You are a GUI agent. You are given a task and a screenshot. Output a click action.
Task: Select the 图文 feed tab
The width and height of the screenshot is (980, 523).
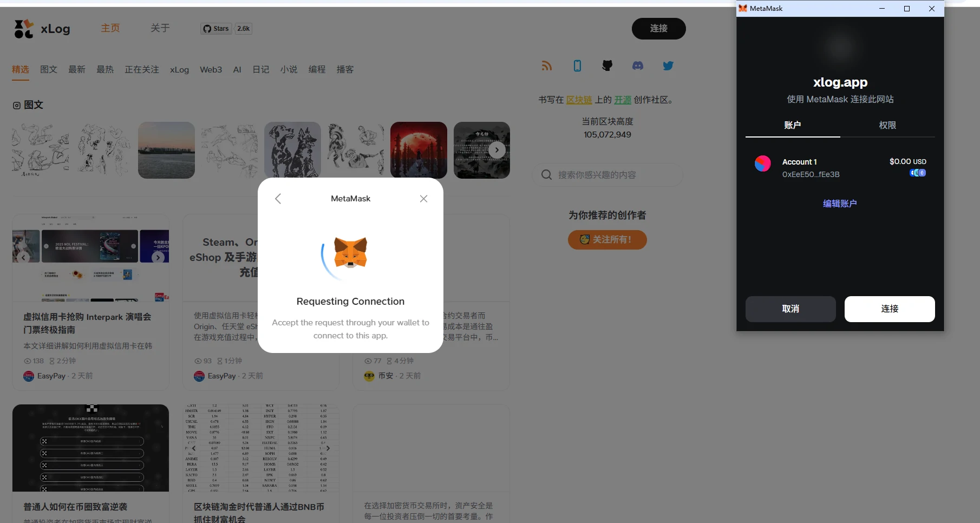coord(49,69)
